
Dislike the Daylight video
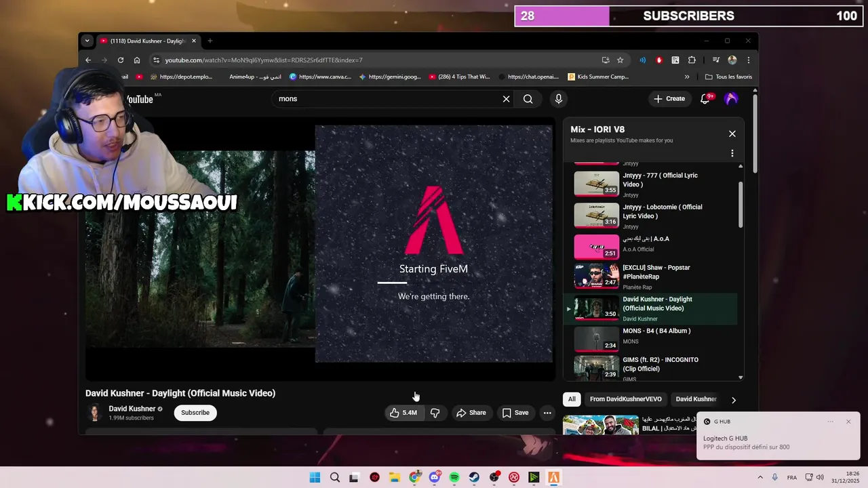(435, 413)
